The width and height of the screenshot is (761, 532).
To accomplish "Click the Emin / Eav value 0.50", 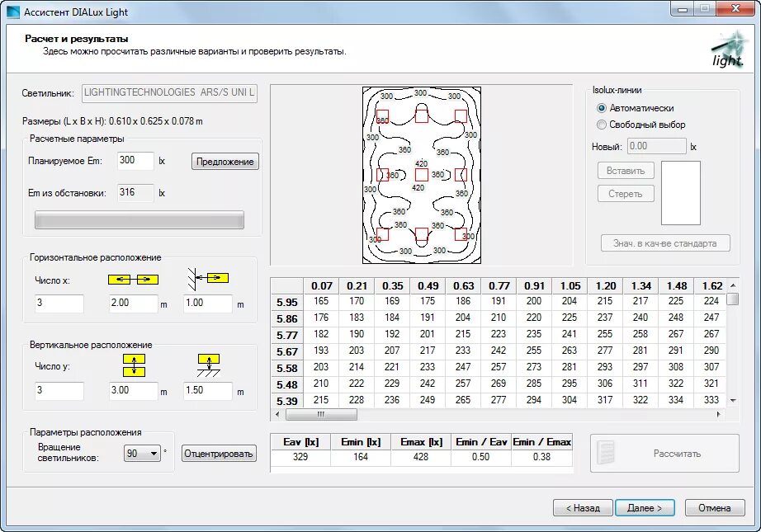I will pyautogui.click(x=480, y=457).
